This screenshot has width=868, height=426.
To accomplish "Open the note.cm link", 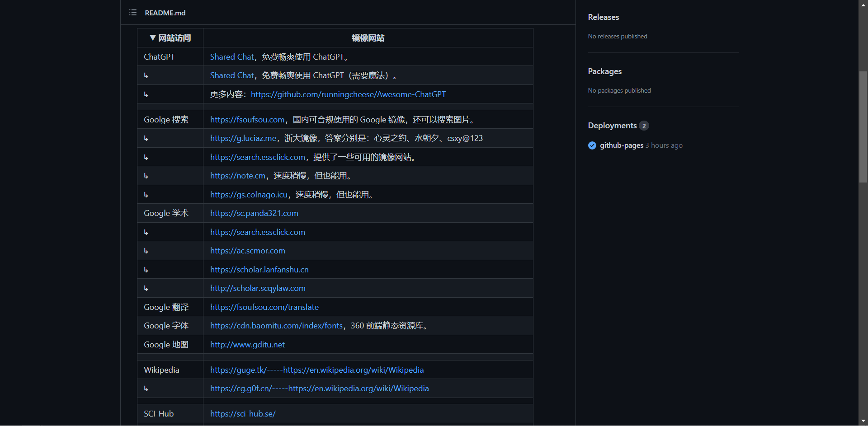I will [x=238, y=176].
